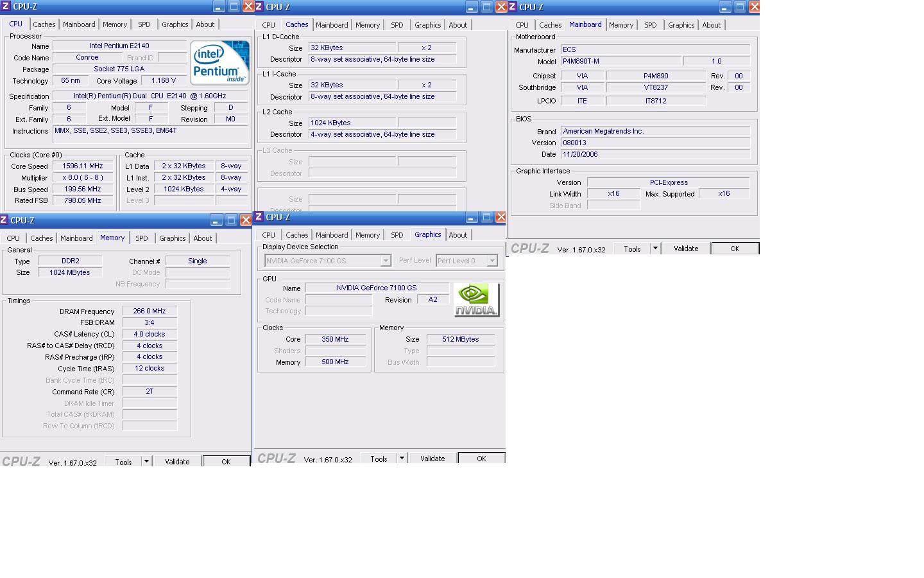Click the GPU Core clock value 350 MHz

click(336, 339)
